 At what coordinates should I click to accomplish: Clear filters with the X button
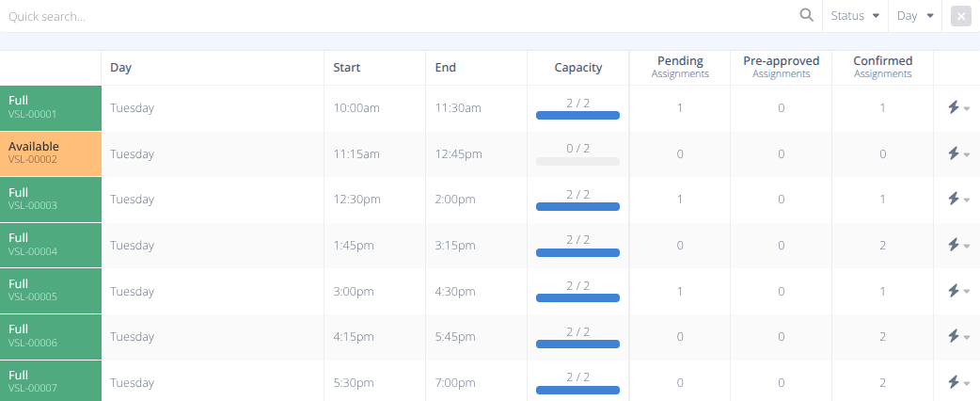[x=960, y=16]
